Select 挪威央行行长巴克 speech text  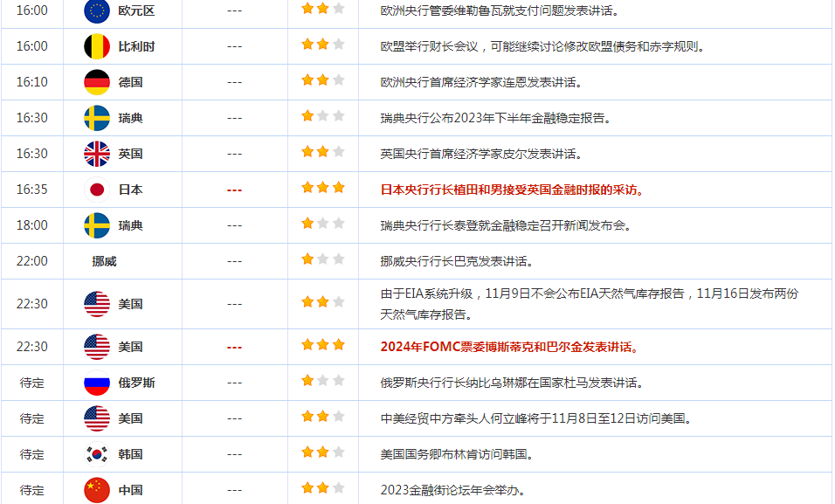coord(458,261)
